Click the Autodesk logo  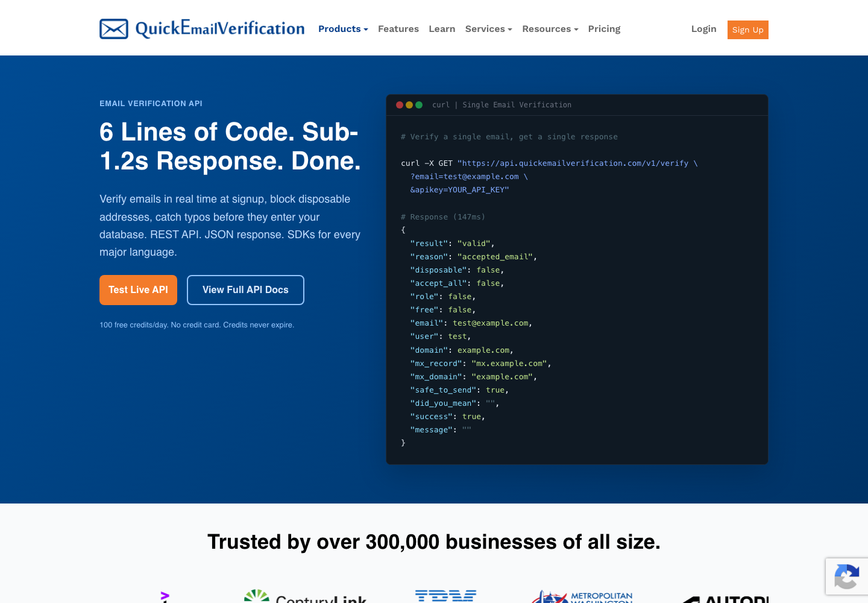click(x=725, y=598)
